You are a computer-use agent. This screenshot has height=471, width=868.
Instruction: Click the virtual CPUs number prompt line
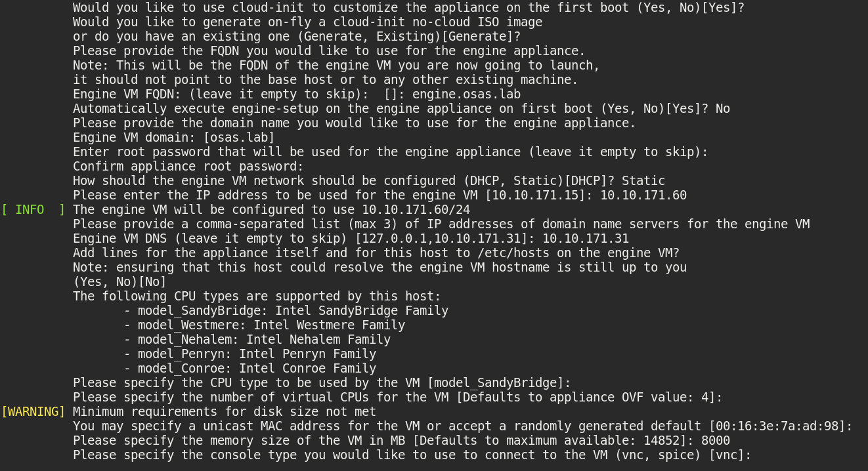click(x=397, y=398)
